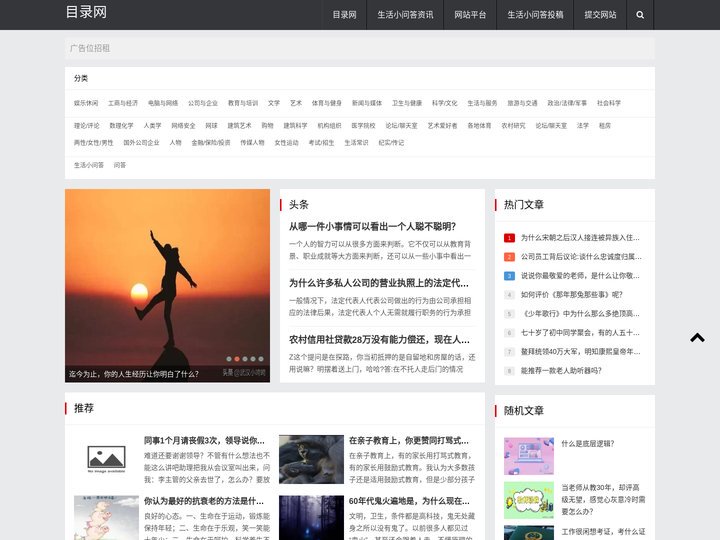This screenshot has width=720, height=540.
Task: Open the 购物 category
Action: [x=267, y=126]
